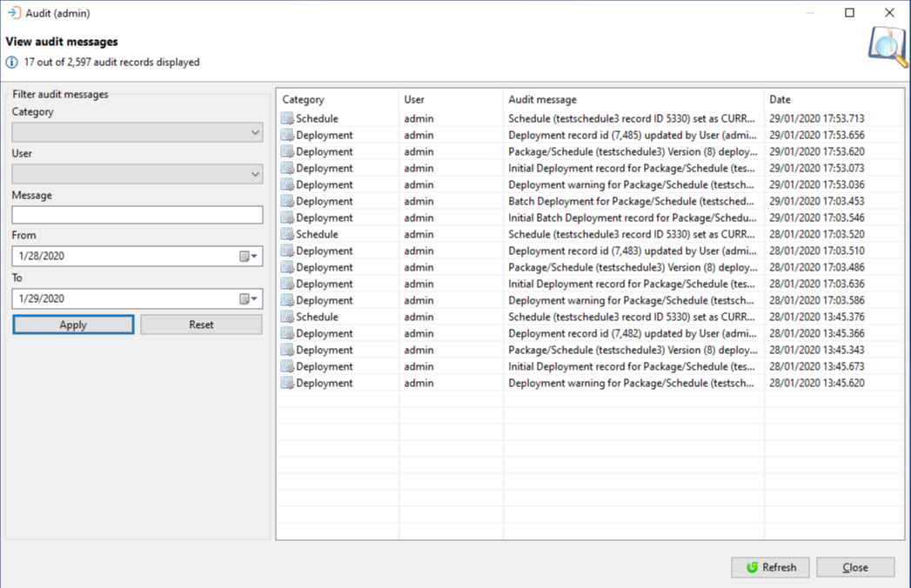911x588 pixels.
Task: Click the Deployment row icon dated 29/01/2020 17:53.656
Action: (x=287, y=135)
